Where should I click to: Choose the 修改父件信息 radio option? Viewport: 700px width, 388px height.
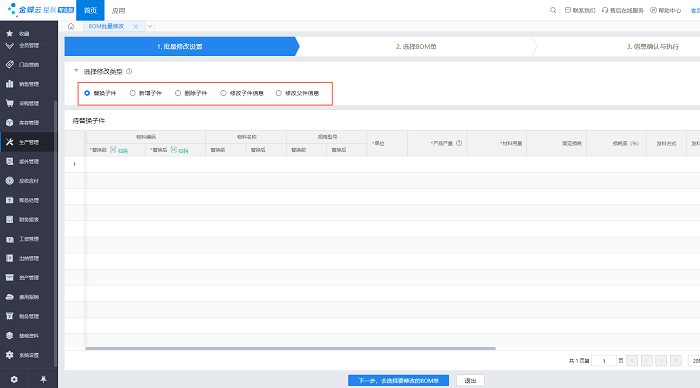tap(279, 93)
